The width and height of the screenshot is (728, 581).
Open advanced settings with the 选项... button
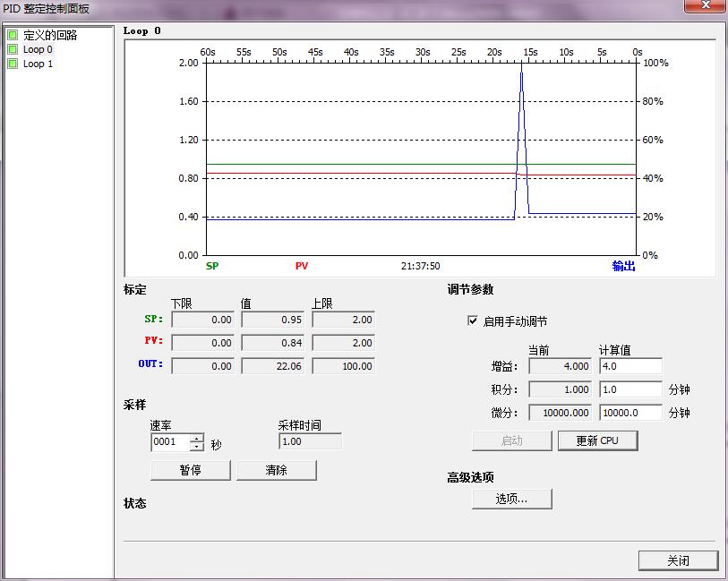pyautogui.click(x=511, y=499)
